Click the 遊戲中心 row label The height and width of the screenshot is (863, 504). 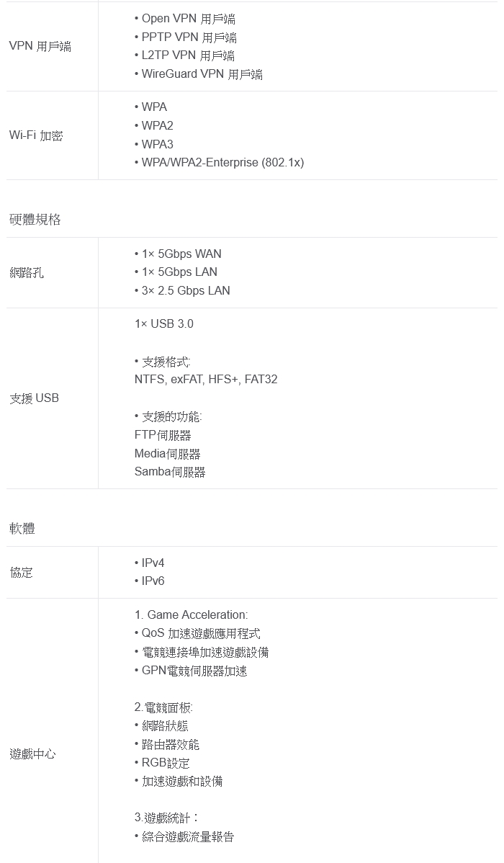[32, 754]
